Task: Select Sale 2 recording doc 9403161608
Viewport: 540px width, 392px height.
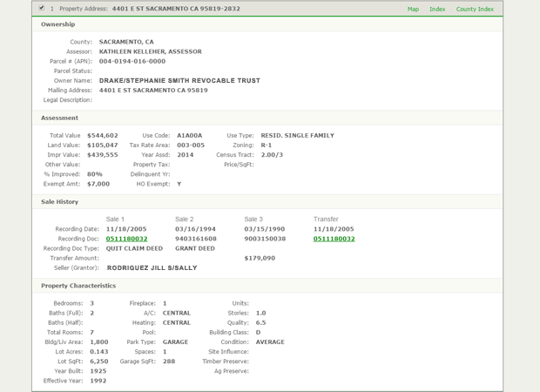Action: (x=196, y=239)
